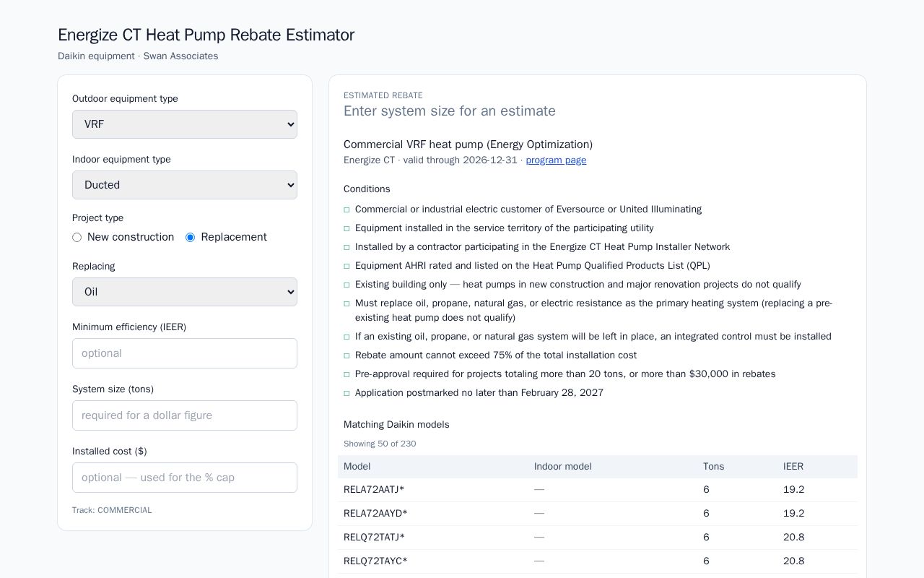The height and width of the screenshot is (578, 924).
Task: Select the New construction radio button
Action: (x=77, y=237)
